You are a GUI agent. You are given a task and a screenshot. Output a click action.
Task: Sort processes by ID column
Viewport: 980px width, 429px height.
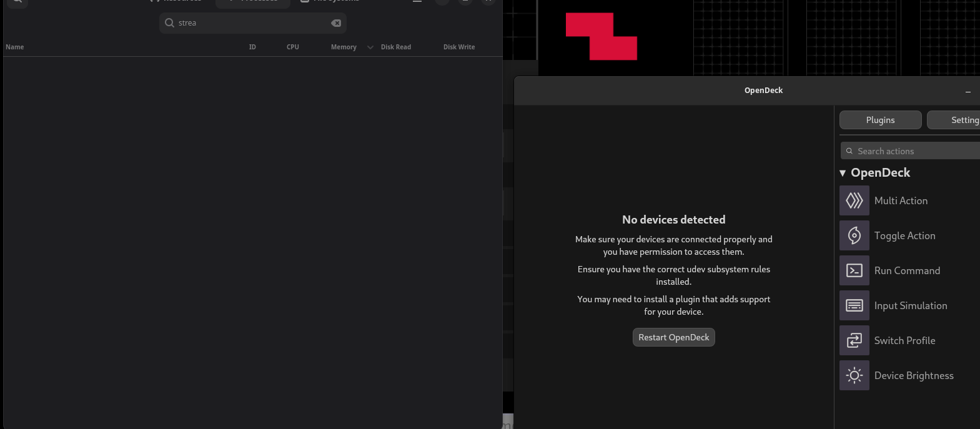(252, 47)
